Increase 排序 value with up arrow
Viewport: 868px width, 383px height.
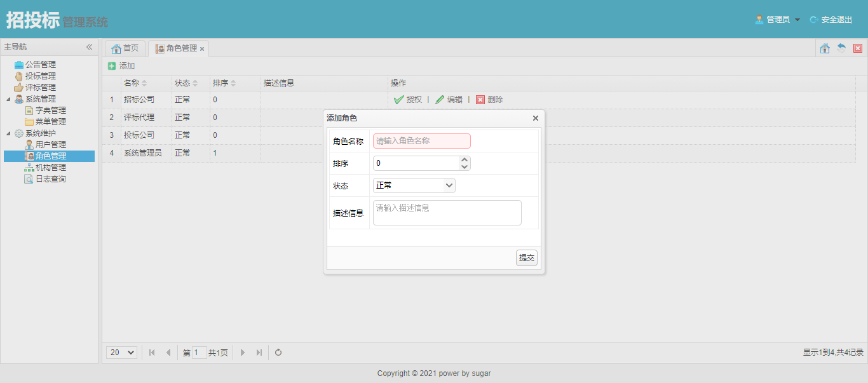(x=465, y=160)
